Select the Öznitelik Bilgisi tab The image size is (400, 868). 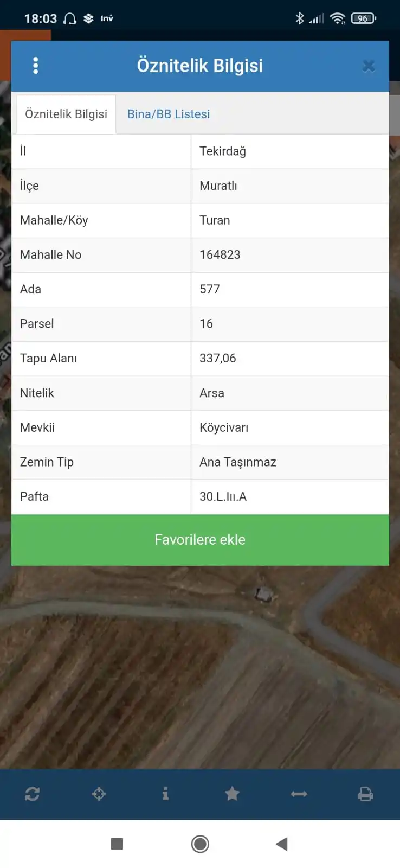click(x=66, y=114)
